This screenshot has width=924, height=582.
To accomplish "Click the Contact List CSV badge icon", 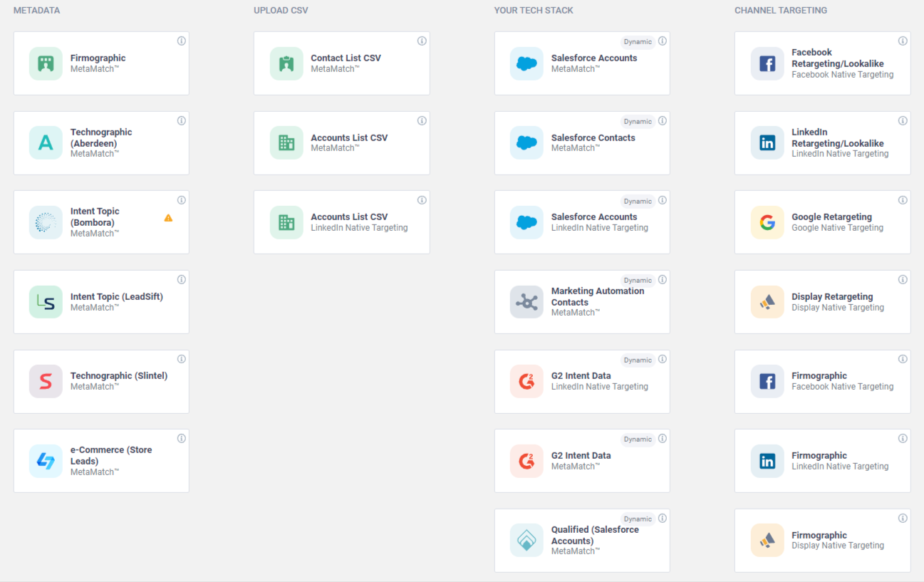I will coord(286,63).
